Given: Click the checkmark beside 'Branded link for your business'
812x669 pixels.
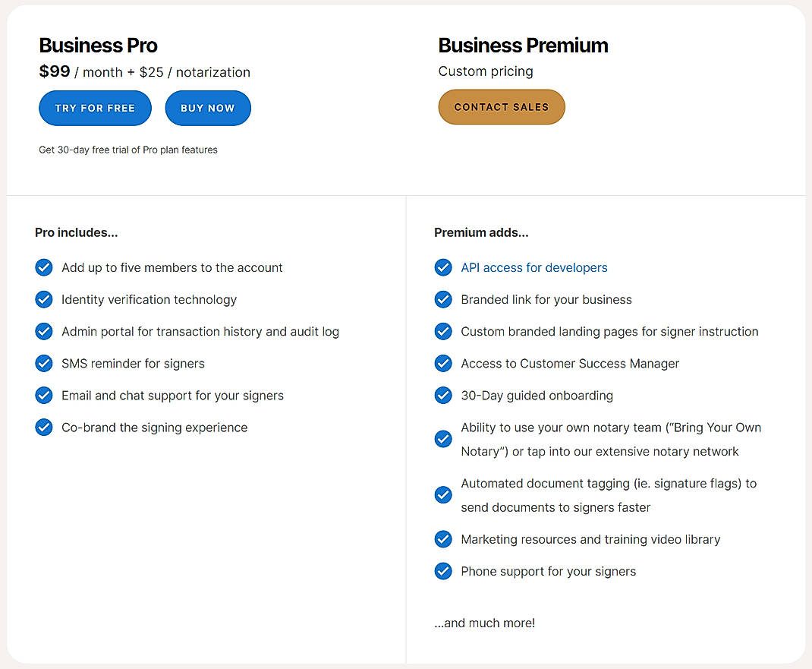Looking at the screenshot, I should click(443, 299).
